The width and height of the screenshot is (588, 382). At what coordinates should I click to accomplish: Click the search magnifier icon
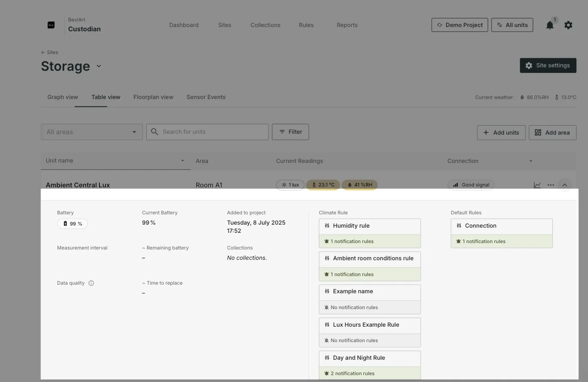tap(155, 132)
